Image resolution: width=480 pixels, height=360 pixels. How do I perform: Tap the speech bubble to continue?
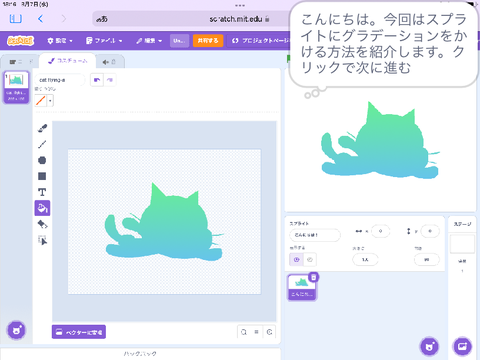(x=383, y=44)
